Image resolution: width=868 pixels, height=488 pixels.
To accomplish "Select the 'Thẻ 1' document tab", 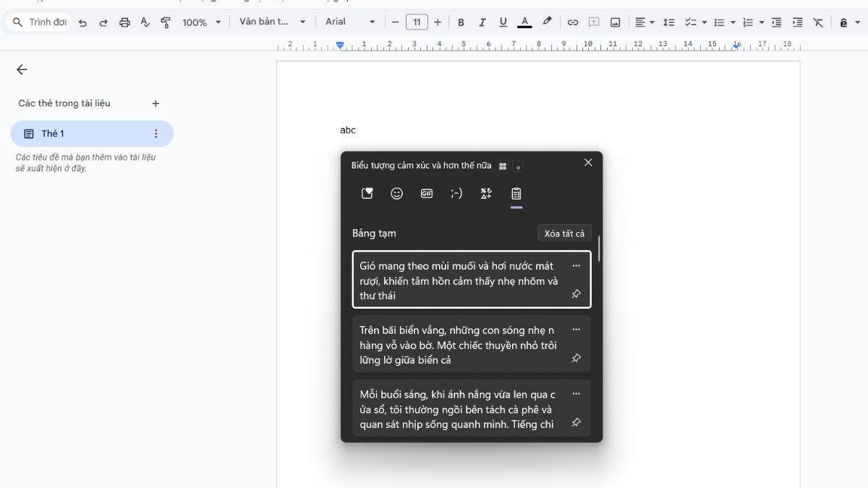I will point(92,134).
